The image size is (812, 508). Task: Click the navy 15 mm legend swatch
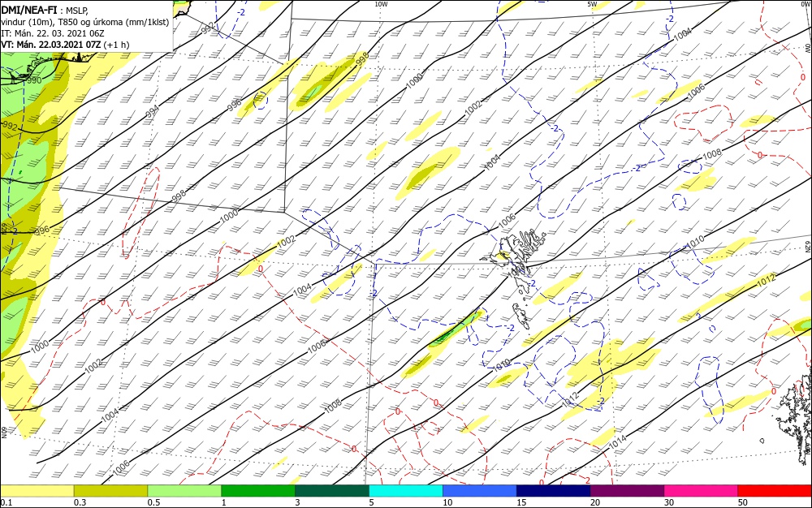coord(554,491)
